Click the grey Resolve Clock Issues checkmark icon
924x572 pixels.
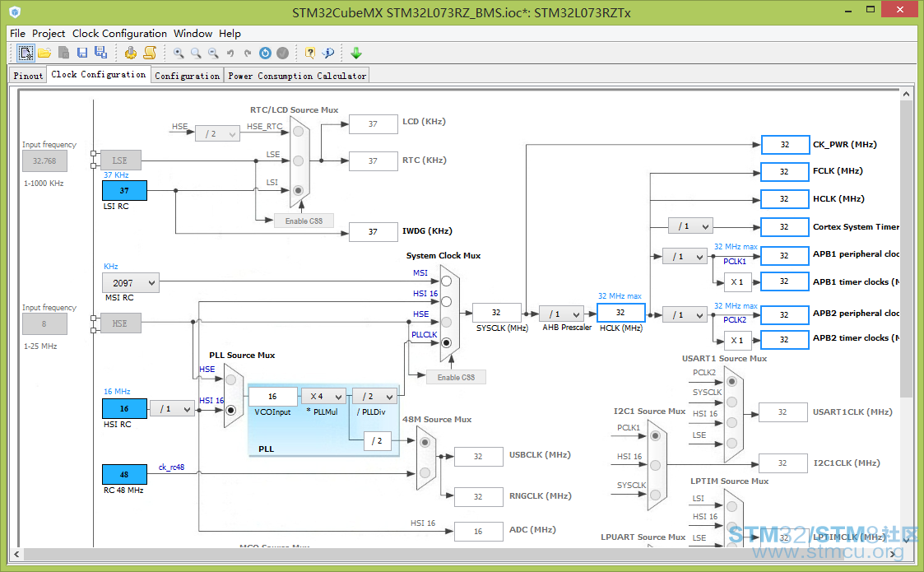coord(283,53)
